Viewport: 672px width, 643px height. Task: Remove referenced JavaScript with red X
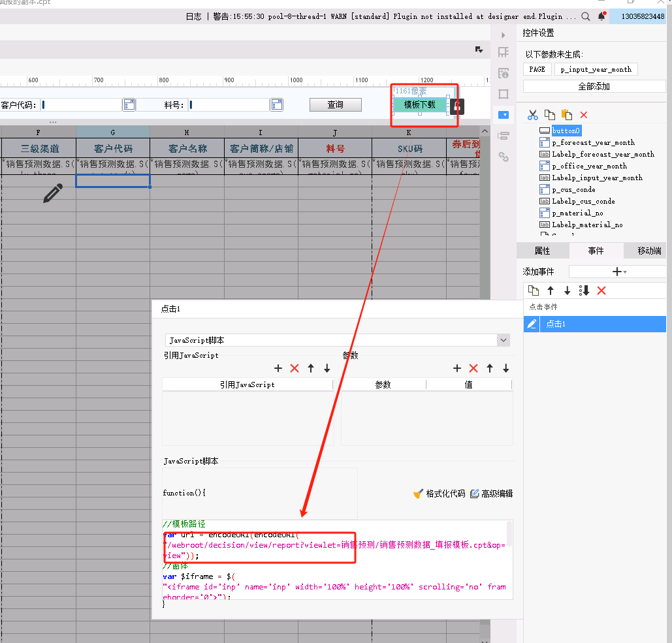(x=295, y=368)
